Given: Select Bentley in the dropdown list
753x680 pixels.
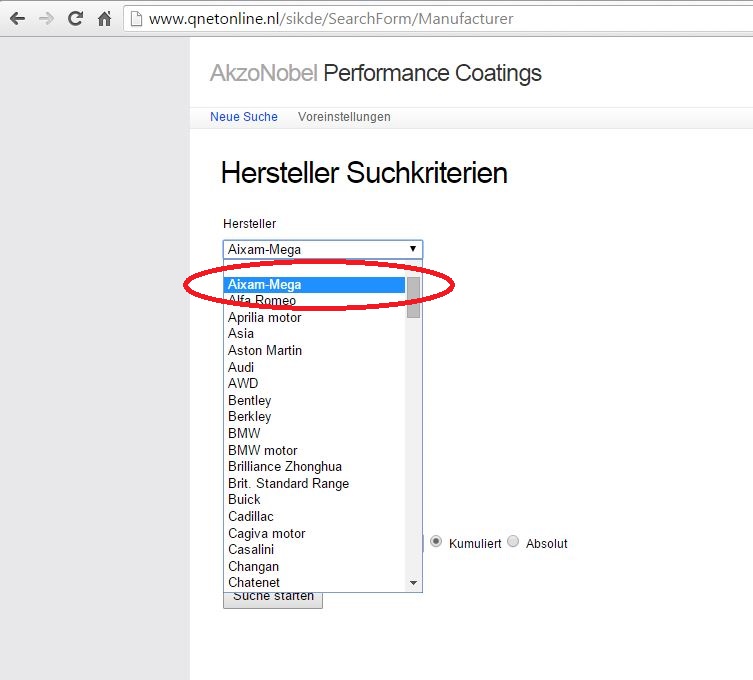Looking at the screenshot, I should click(315, 400).
